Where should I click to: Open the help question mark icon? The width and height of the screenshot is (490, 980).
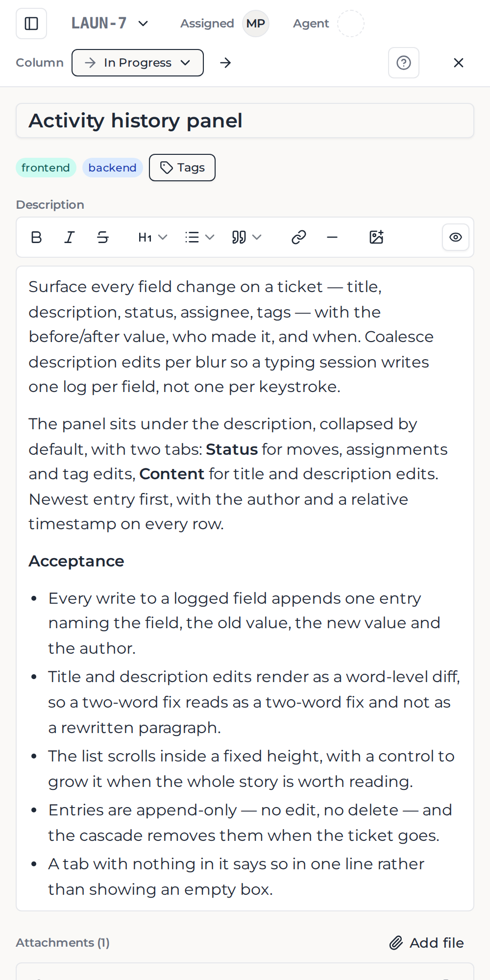(404, 63)
